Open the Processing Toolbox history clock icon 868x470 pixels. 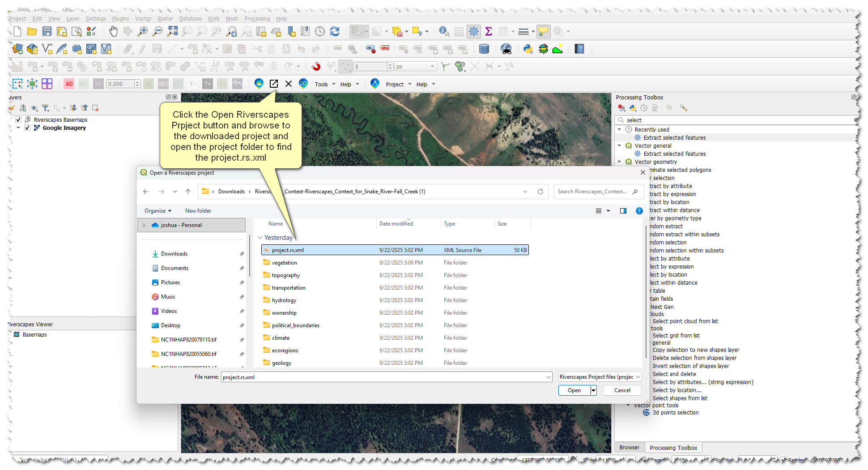tap(644, 108)
